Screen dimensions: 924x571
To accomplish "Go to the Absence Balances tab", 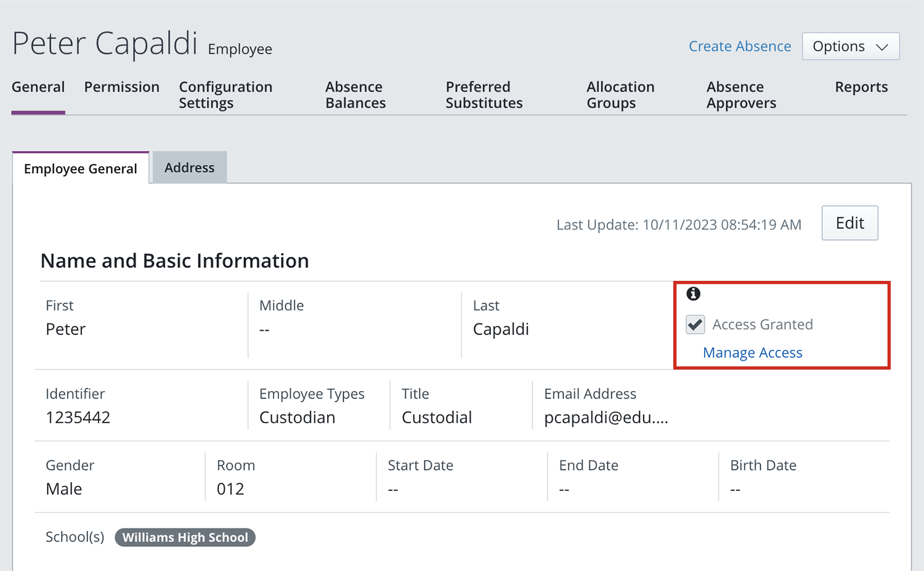I will [355, 95].
